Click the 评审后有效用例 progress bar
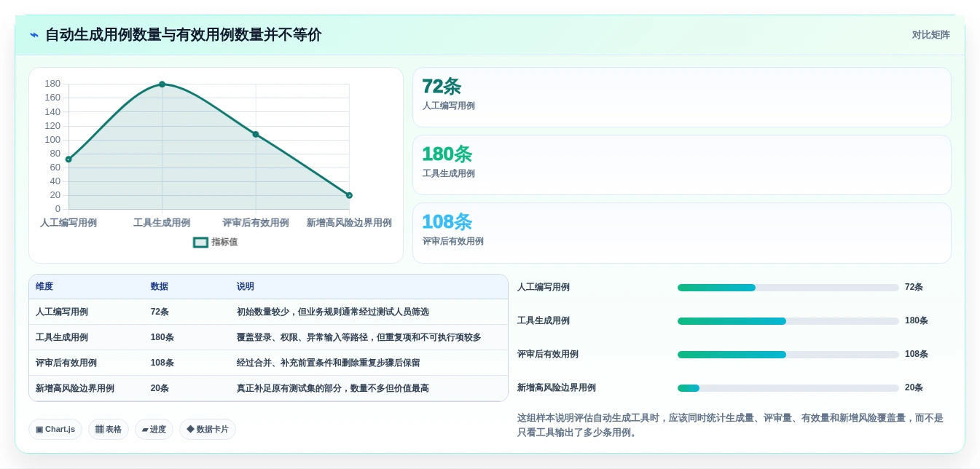The image size is (980, 469). pyautogui.click(x=788, y=355)
